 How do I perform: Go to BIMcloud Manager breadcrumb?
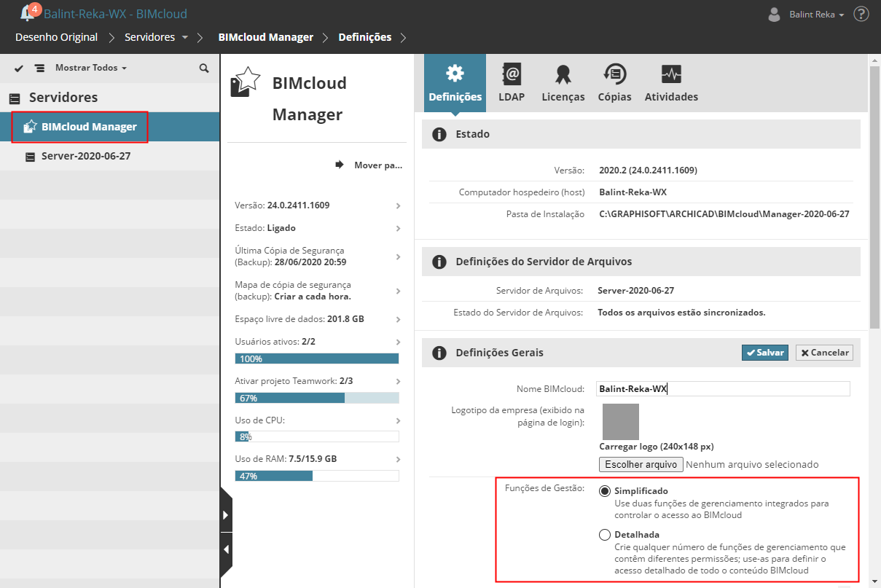[x=266, y=37]
